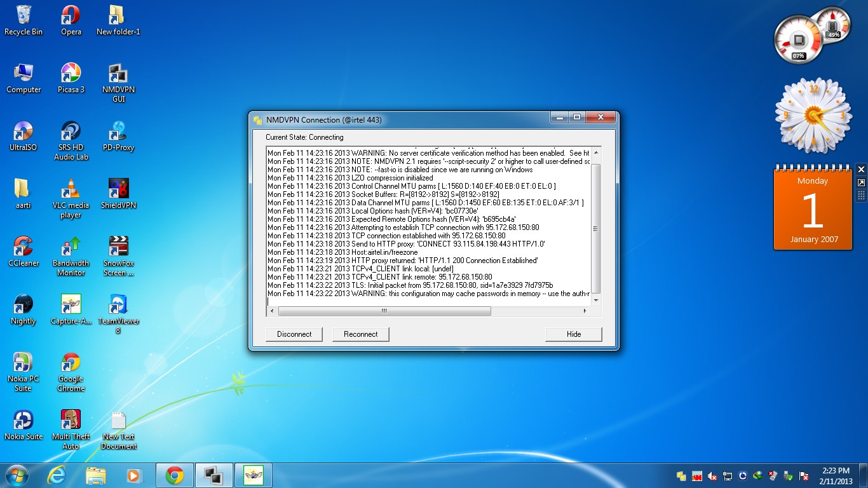Open Picasa 3 desktop shortcut
This screenshot has height=488, width=868.
pos(71,78)
